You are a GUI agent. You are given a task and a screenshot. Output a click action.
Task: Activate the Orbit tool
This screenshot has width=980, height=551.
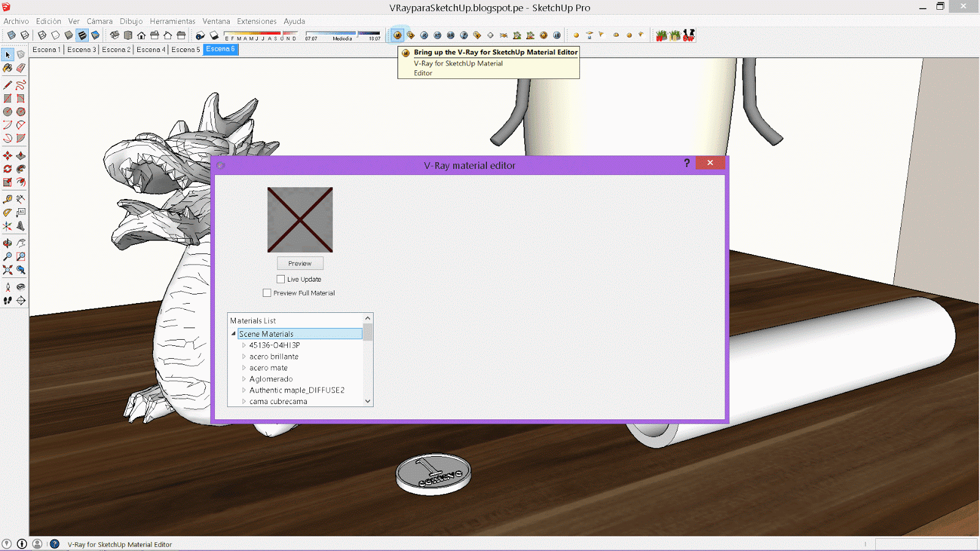[x=7, y=242]
